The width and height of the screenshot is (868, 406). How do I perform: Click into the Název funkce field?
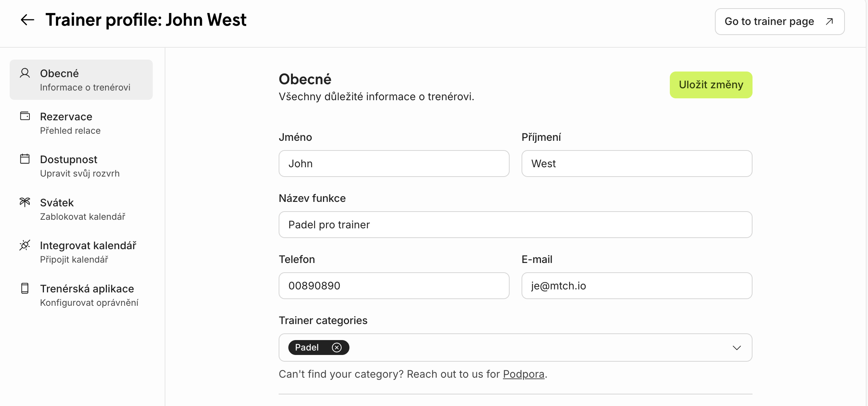tap(515, 225)
